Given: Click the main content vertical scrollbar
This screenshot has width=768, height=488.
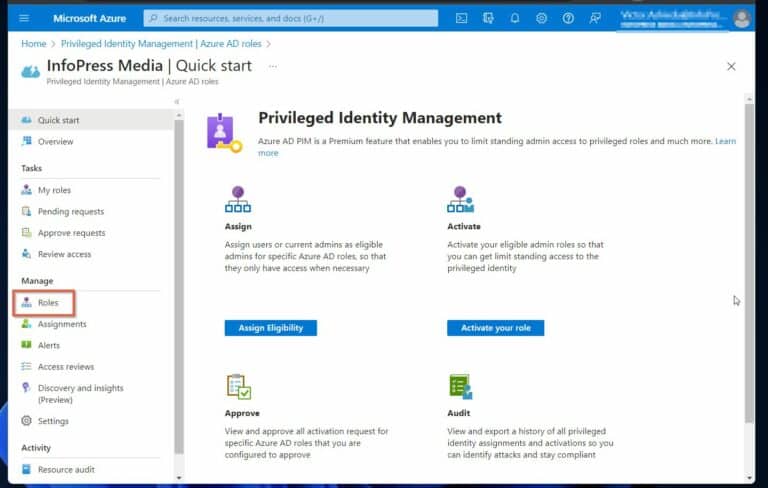Looking at the screenshot, I should (x=749, y=263).
